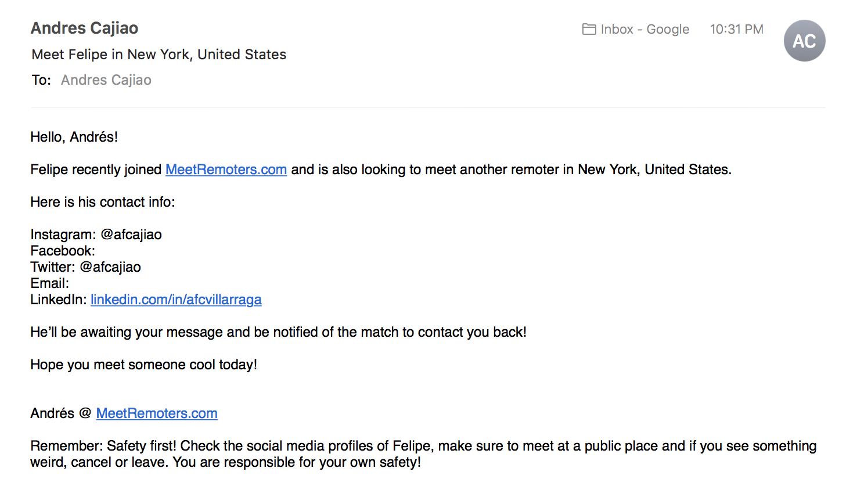Click the Instagram handle @afcajiao
Viewport: 857px width, 504px height.
[x=131, y=235]
